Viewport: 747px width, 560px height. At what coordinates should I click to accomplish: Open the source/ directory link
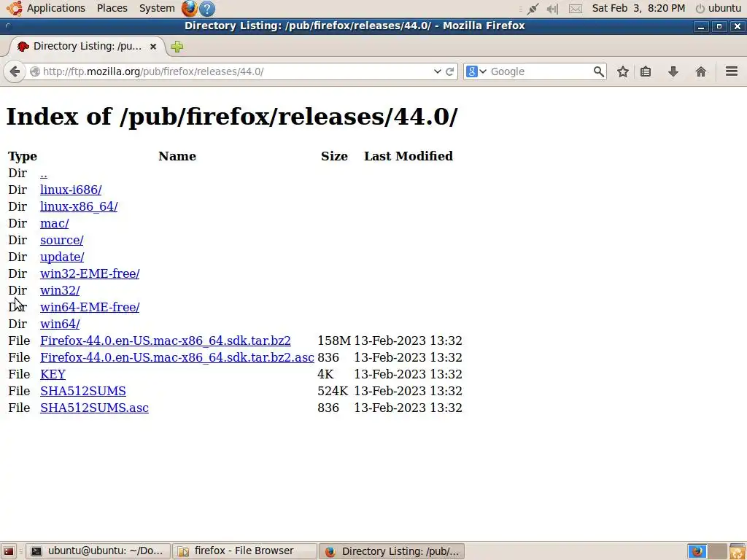[61, 240]
